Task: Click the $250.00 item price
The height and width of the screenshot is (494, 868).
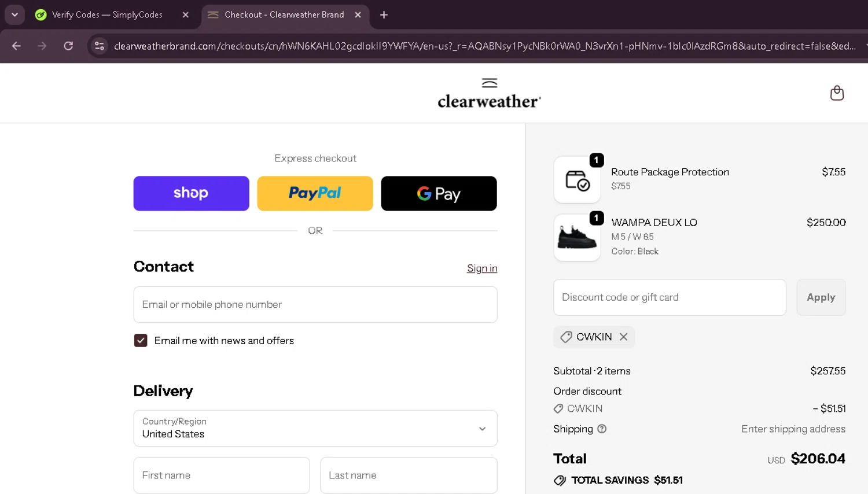Action: tap(826, 223)
